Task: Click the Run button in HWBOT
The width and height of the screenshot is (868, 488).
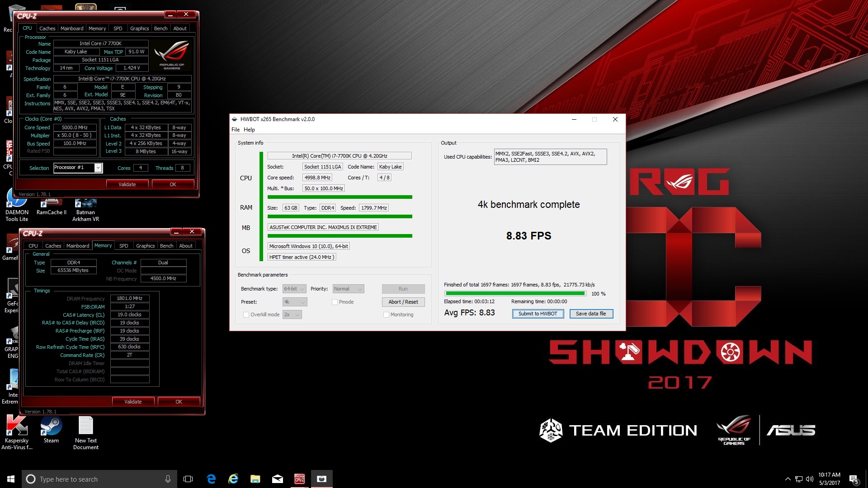Action: point(403,289)
